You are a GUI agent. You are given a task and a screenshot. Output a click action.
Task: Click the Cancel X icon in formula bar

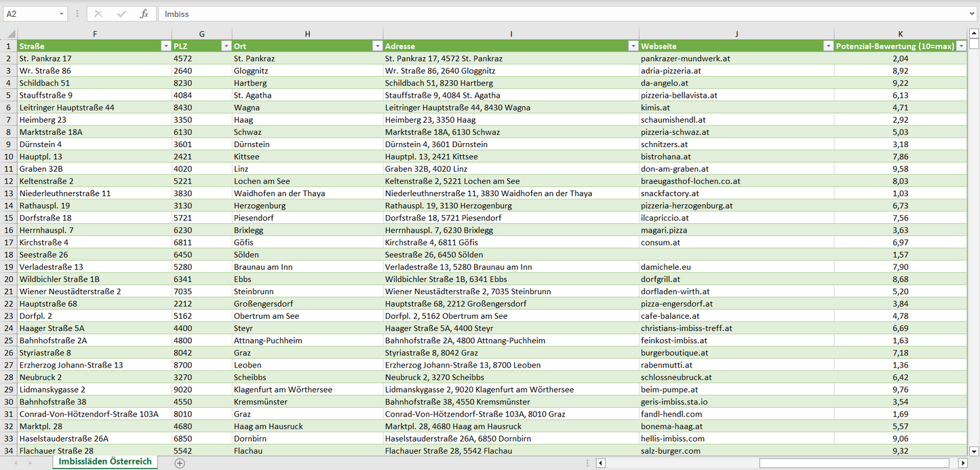[98, 14]
